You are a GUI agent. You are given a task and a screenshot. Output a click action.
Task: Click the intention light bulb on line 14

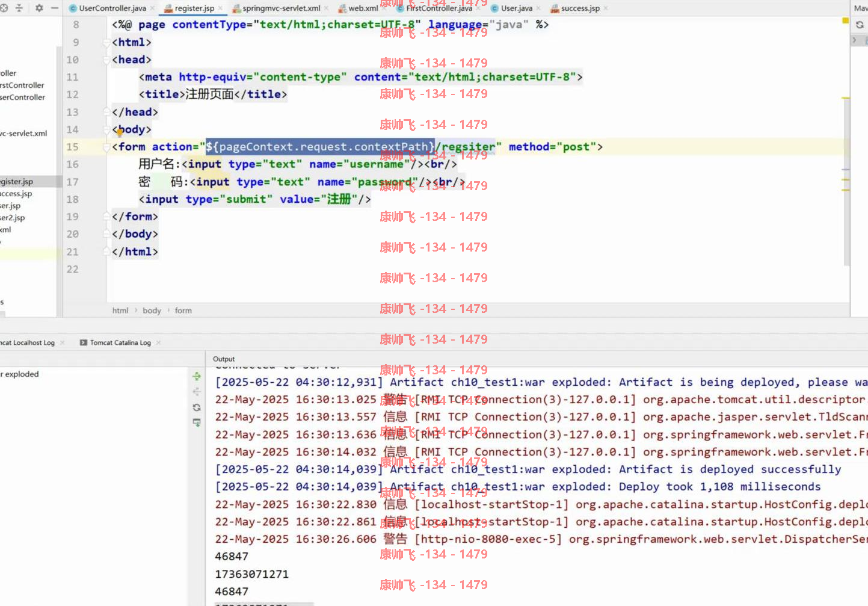pos(120,133)
